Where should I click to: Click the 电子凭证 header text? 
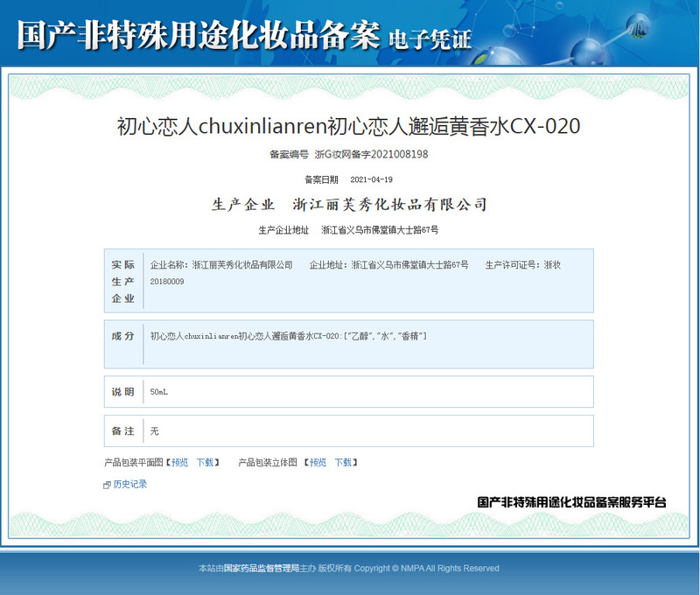(x=430, y=39)
